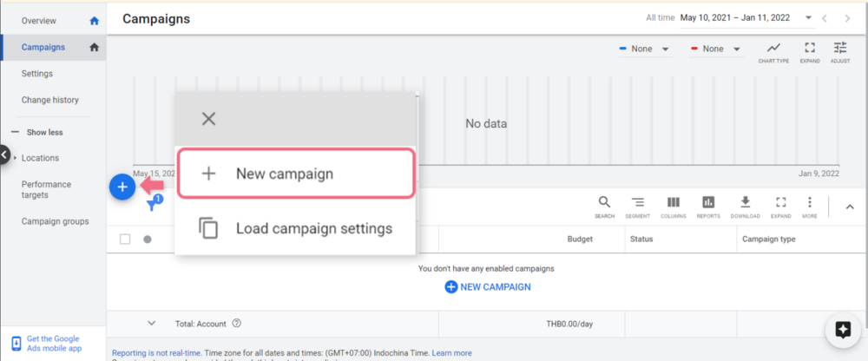The height and width of the screenshot is (361, 868).
Task: Expand the table view
Action: pyautogui.click(x=780, y=207)
